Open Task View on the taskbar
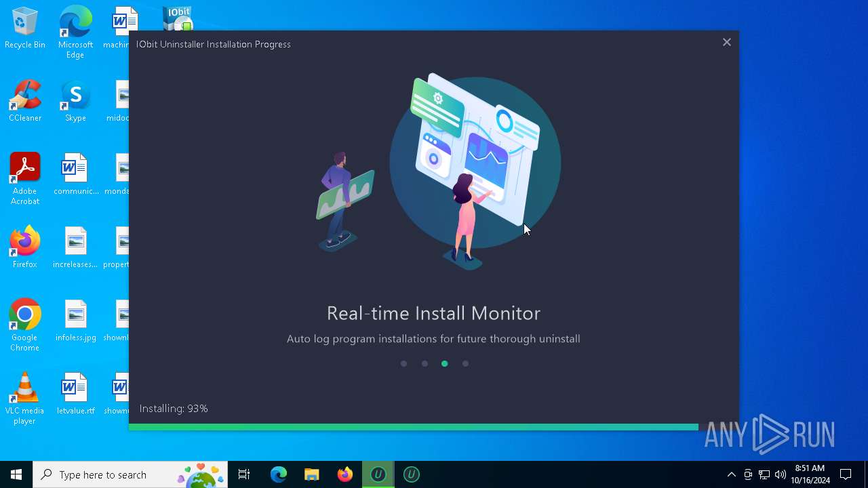 [x=244, y=474]
